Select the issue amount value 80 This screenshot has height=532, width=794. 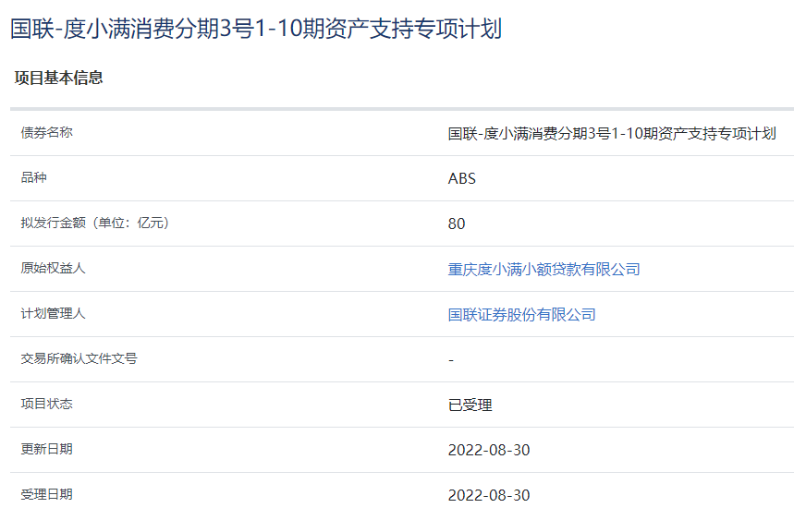pyautogui.click(x=457, y=224)
